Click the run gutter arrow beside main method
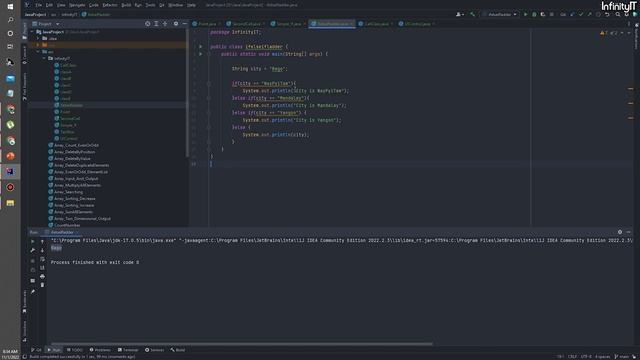640x360 pixels. pyautogui.click(x=200, y=53)
